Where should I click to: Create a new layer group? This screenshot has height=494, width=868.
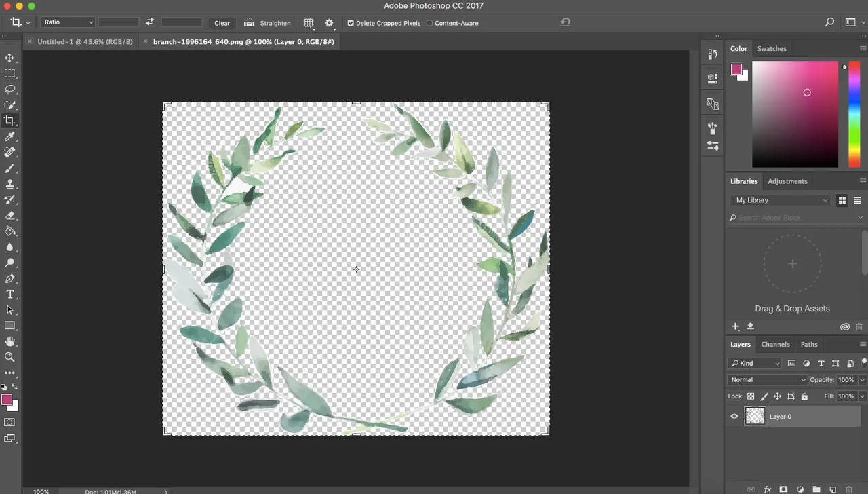pos(816,489)
